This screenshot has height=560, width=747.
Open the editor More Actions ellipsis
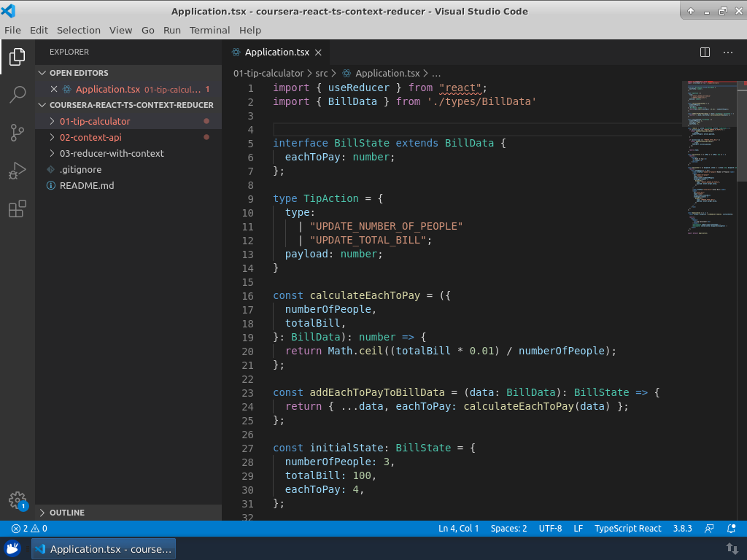pyautogui.click(x=728, y=52)
